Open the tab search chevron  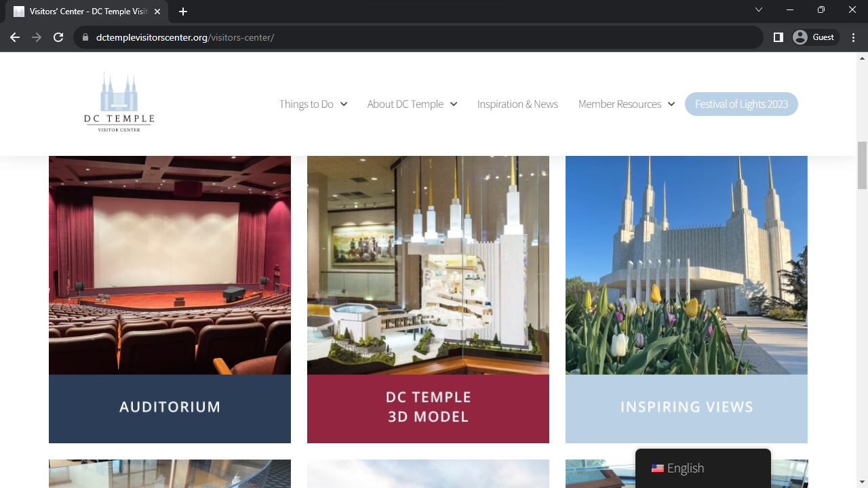pos(759,10)
